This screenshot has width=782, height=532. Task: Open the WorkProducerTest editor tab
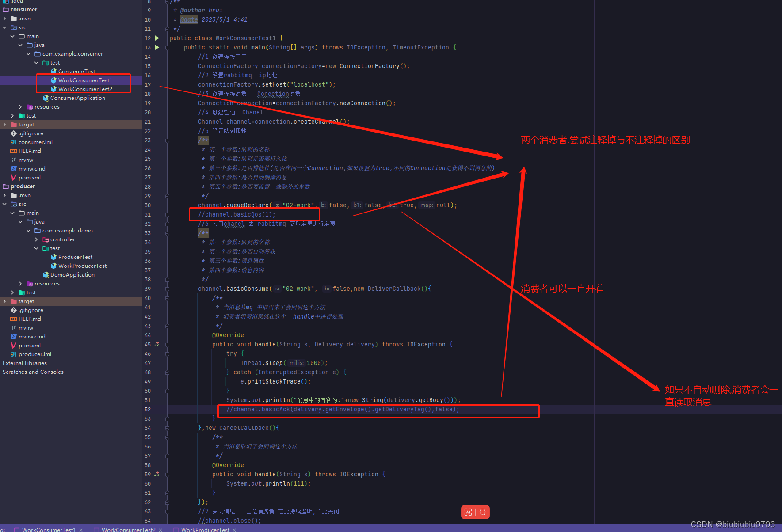[x=206, y=529]
